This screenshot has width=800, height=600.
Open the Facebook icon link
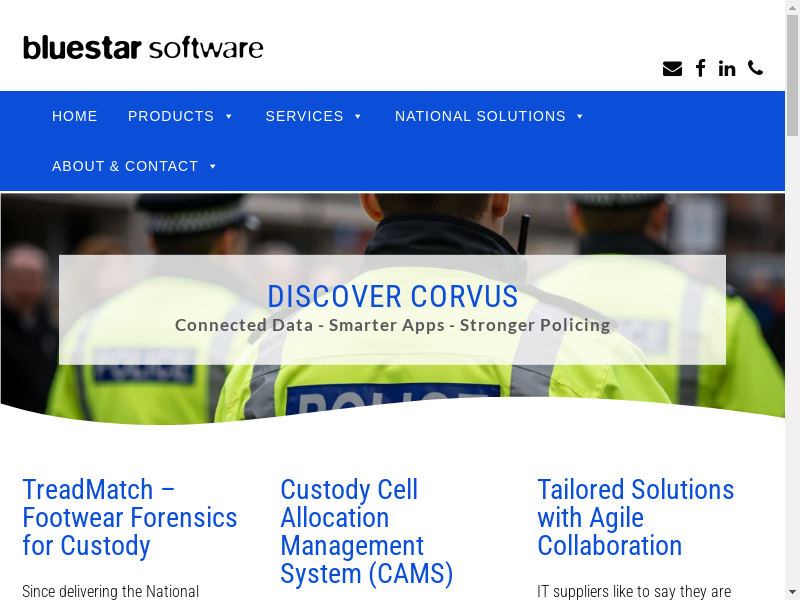pyautogui.click(x=700, y=68)
